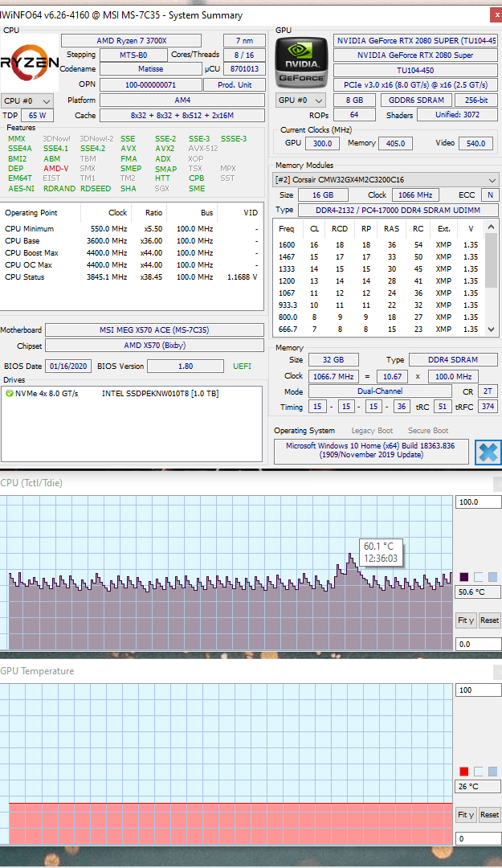Click the NVIDIA GeForce logo image

point(302,63)
